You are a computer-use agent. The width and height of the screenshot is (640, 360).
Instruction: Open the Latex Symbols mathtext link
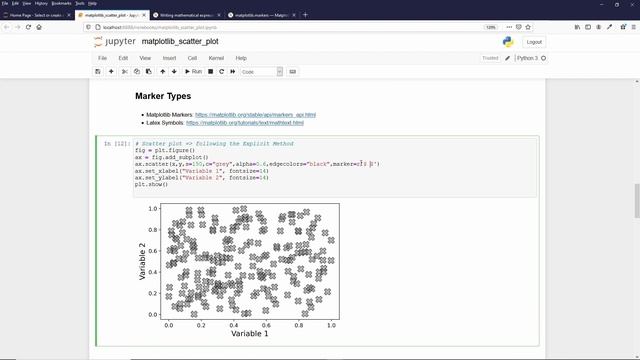pos(245,122)
